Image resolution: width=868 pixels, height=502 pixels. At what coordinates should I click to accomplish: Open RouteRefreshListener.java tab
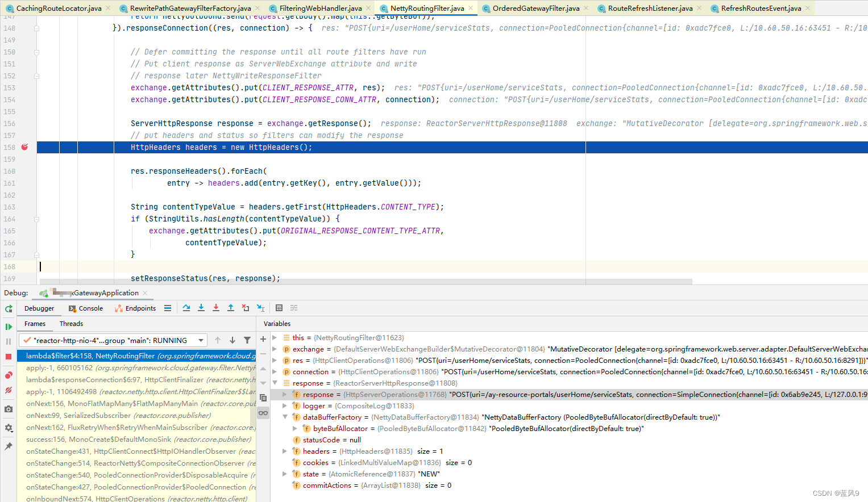coord(650,8)
